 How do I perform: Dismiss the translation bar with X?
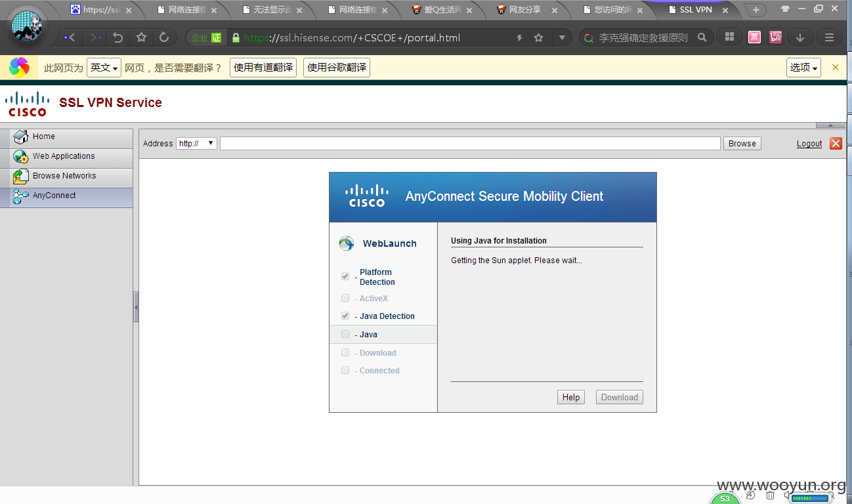pyautogui.click(x=836, y=68)
